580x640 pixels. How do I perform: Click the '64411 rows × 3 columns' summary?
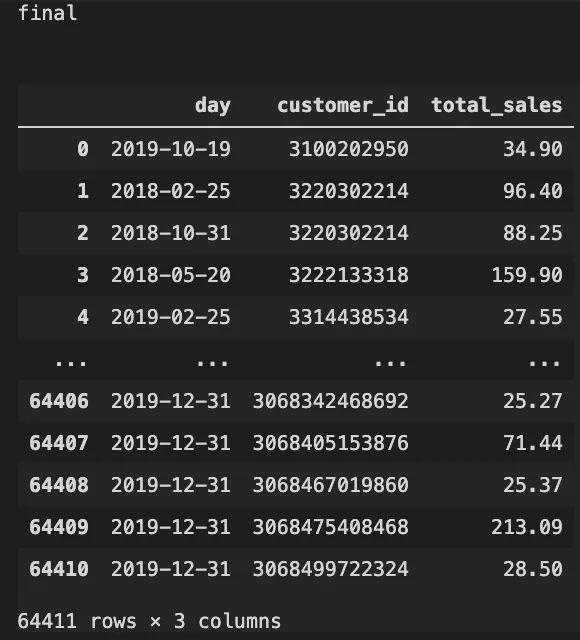pyautogui.click(x=149, y=621)
